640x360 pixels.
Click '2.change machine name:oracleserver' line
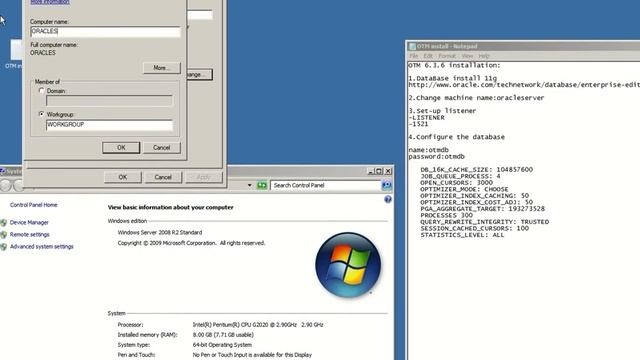(x=476, y=98)
